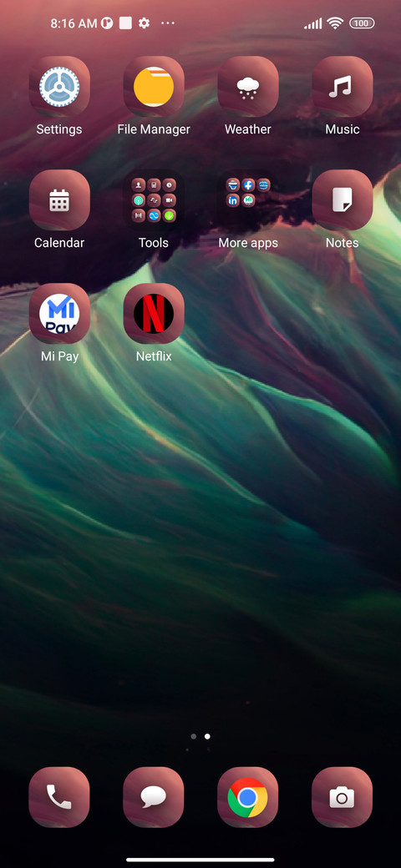Launch Chrome browser from dock
401x868 pixels.
pyautogui.click(x=247, y=797)
